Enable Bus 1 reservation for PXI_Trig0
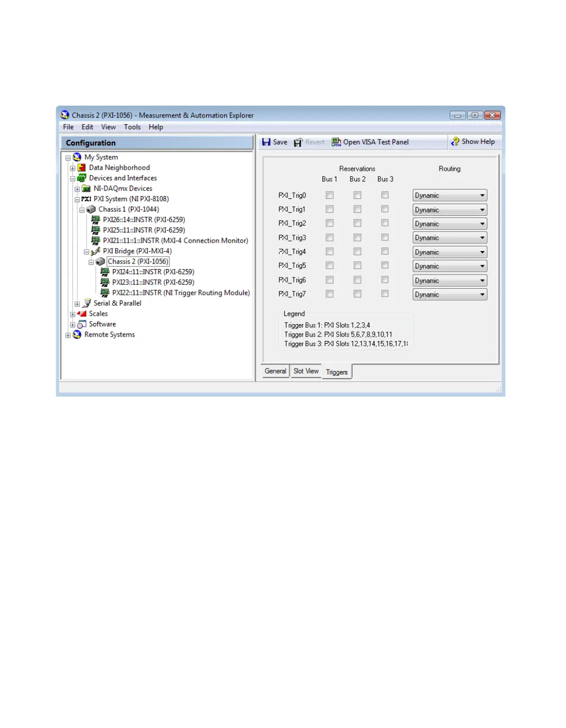 [330, 195]
